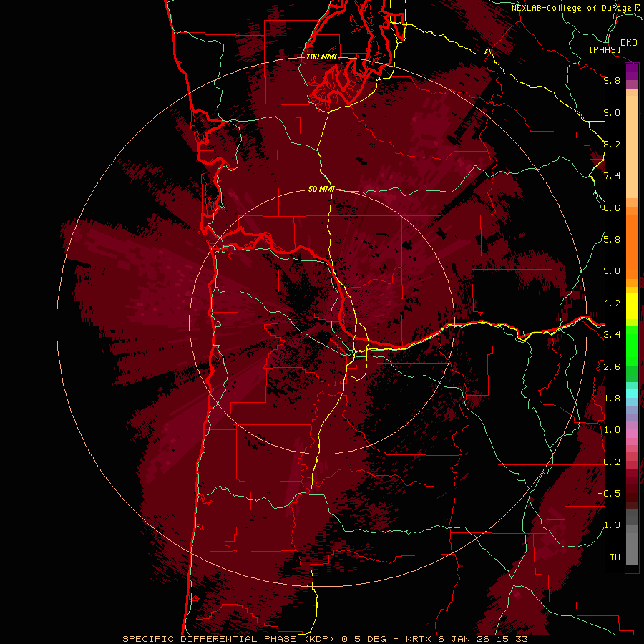Click the light peach section of the color bar
Screen dimensions: 644x644
coord(632,146)
